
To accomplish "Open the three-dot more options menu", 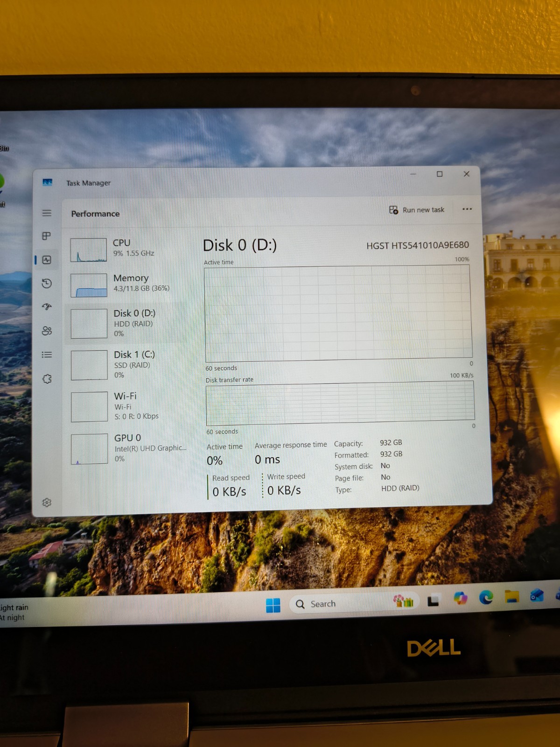I will click(467, 209).
